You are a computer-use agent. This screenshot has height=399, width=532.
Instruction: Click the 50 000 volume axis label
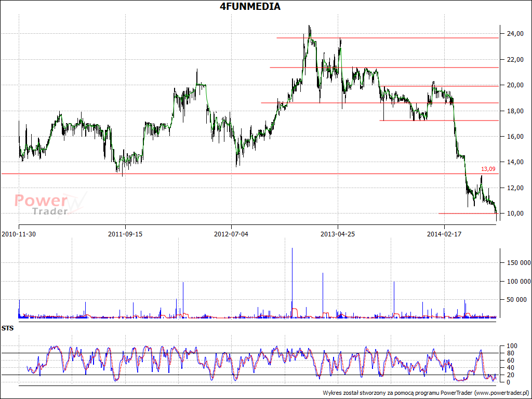(x=517, y=300)
